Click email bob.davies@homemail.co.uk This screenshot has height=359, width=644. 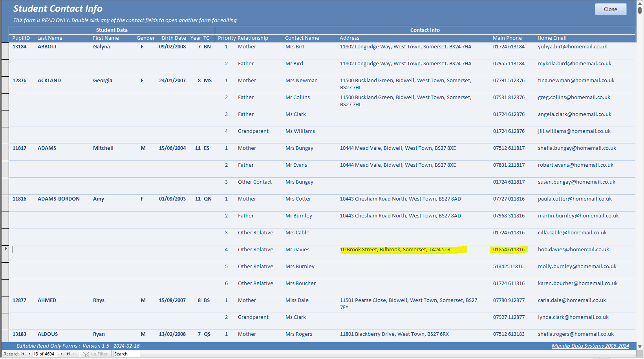pyautogui.click(x=573, y=250)
